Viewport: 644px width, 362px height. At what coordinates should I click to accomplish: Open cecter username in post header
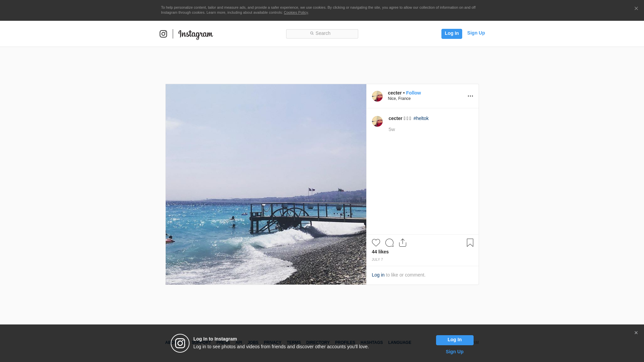tap(395, 93)
